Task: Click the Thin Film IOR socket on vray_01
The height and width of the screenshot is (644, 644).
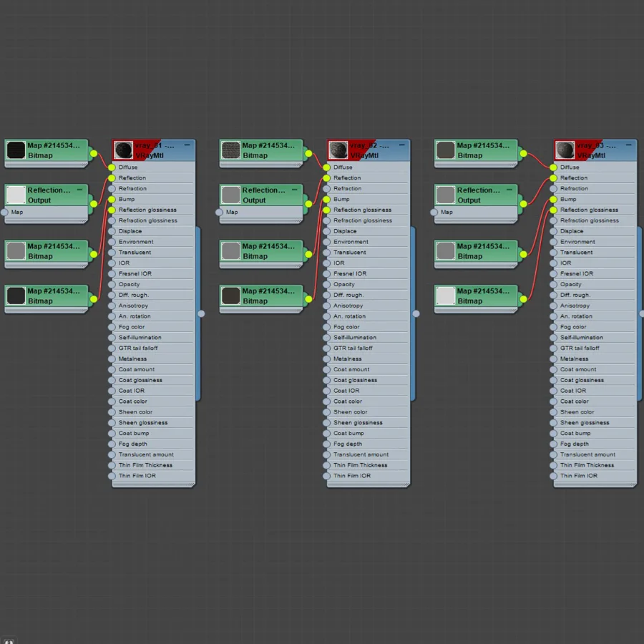Action: [112, 476]
